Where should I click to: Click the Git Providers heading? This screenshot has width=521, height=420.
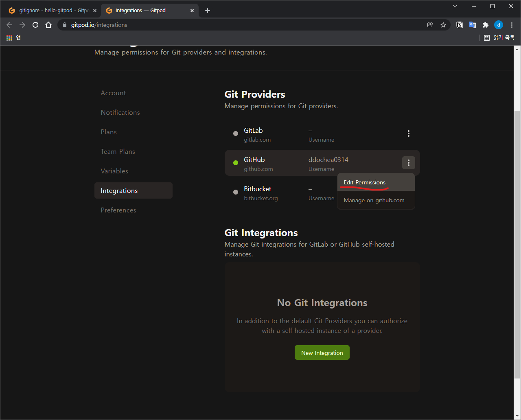pos(255,94)
